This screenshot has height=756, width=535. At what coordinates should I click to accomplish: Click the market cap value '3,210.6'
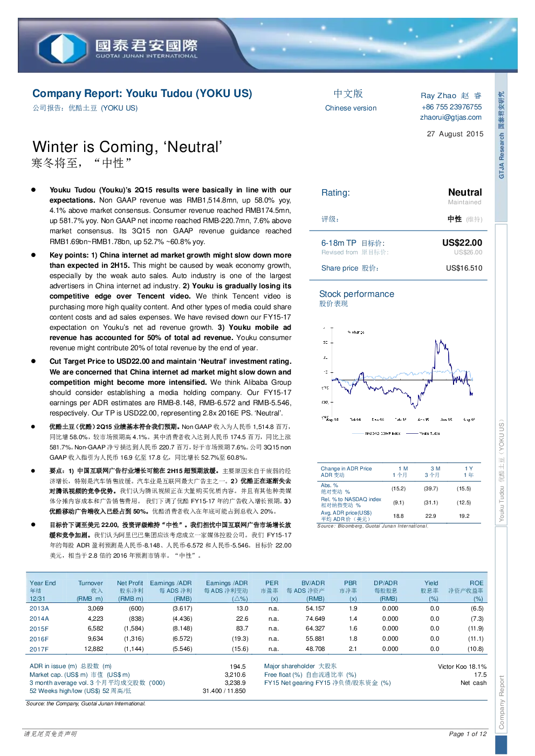point(235,675)
